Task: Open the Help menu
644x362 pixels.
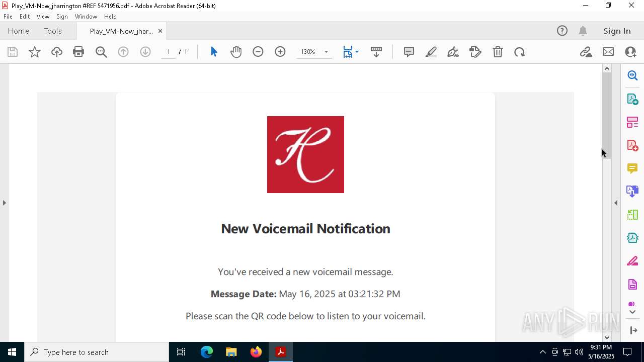Action: click(110, 16)
